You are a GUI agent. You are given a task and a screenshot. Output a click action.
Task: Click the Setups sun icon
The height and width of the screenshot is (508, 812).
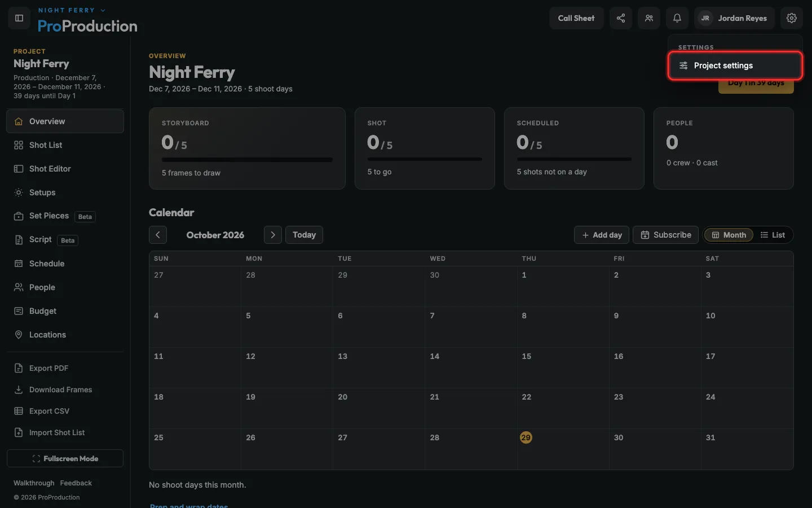coord(19,192)
